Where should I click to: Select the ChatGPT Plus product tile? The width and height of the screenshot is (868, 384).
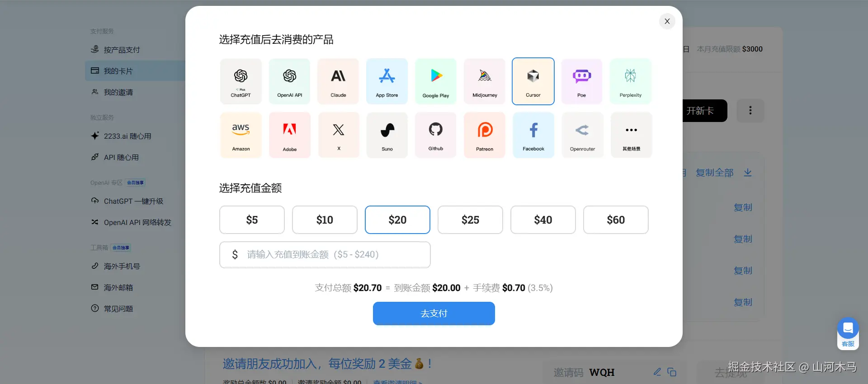click(241, 81)
